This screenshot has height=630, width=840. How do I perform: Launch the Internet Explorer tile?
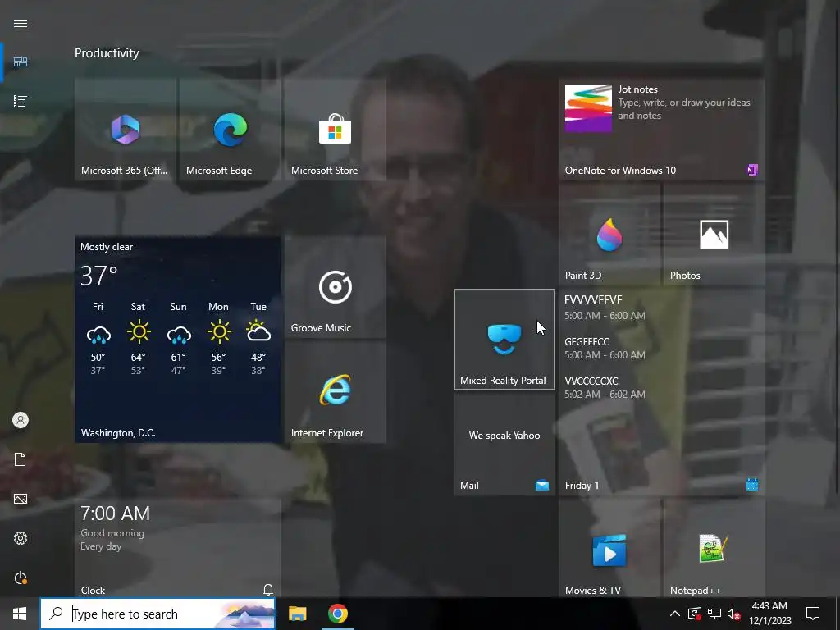click(336, 392)
